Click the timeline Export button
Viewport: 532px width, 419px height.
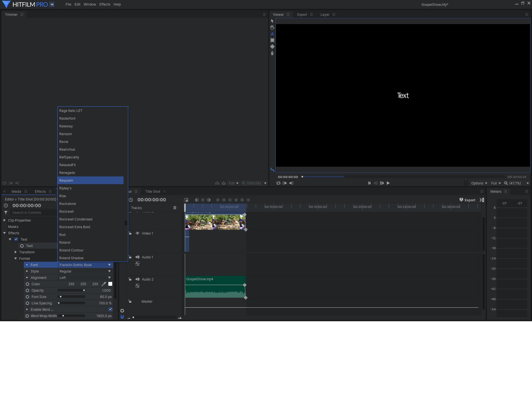click(x=467, y=200)
